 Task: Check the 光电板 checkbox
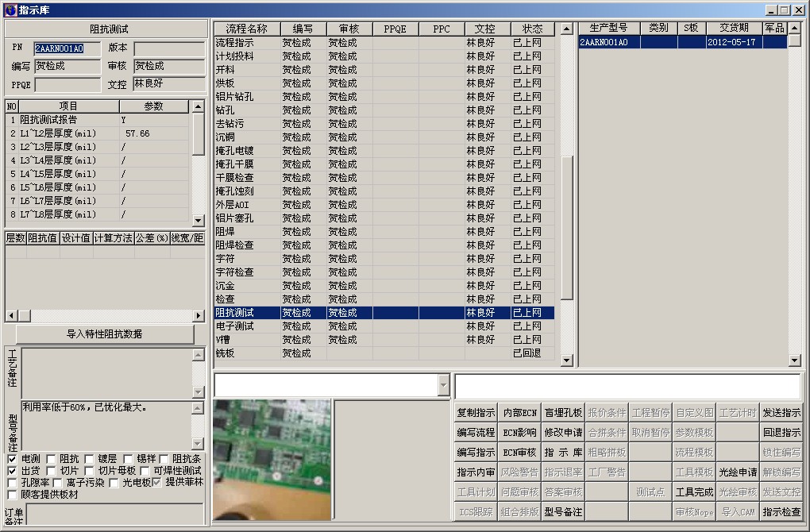click(114, 483)
